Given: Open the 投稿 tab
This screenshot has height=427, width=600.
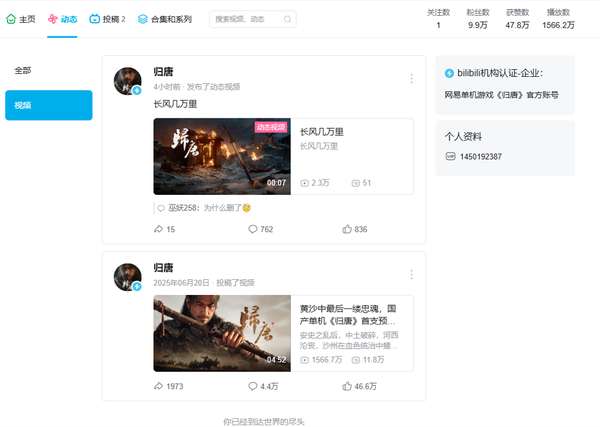Looking at the screenshot, I should pos(107,19).
